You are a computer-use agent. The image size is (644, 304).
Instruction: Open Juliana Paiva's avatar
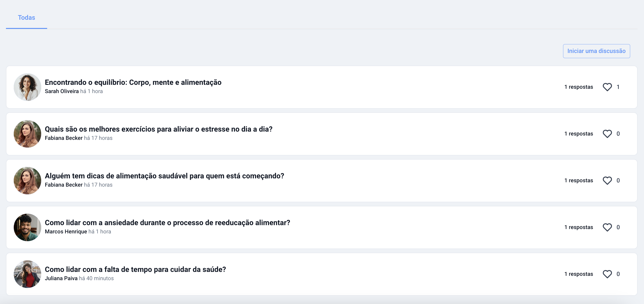27,274
